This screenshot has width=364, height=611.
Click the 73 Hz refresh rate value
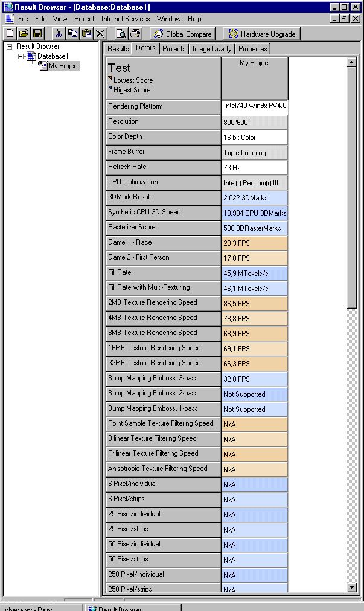(x=255, y=168)
